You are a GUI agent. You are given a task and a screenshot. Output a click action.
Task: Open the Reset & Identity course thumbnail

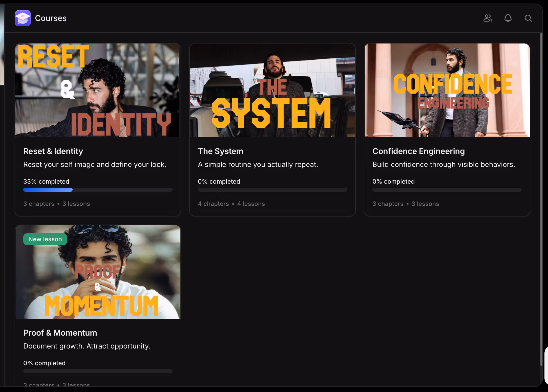(x=98, y=90)
